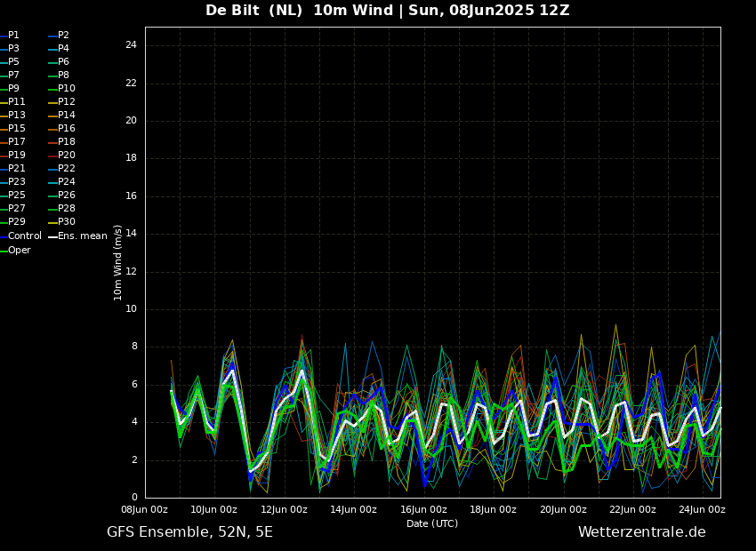Select the P16 ensemble member label

(x=66, y=129)
